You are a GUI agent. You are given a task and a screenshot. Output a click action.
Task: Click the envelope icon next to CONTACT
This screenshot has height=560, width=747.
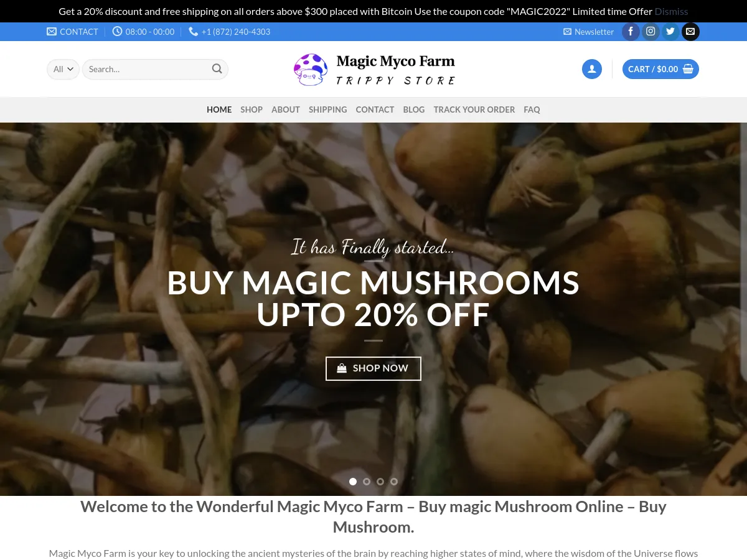tap(52, 31)
